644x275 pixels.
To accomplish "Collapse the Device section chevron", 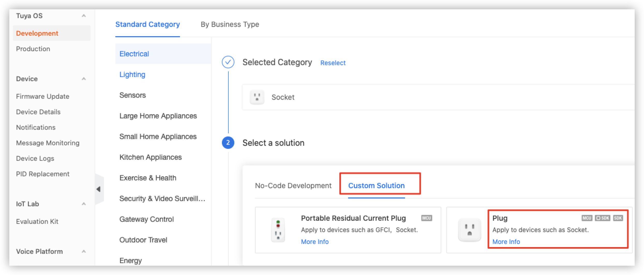I will pyautogui.click(x=84, y=79).
